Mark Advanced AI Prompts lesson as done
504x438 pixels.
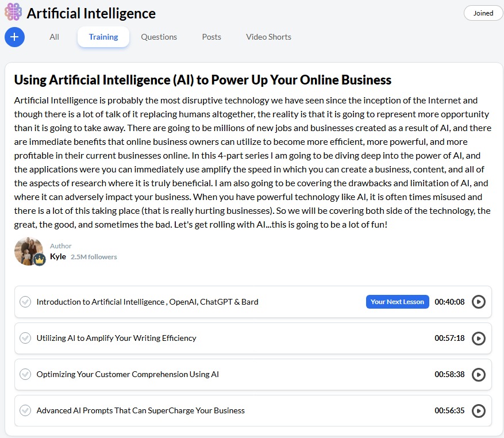(x=25, y=410)
